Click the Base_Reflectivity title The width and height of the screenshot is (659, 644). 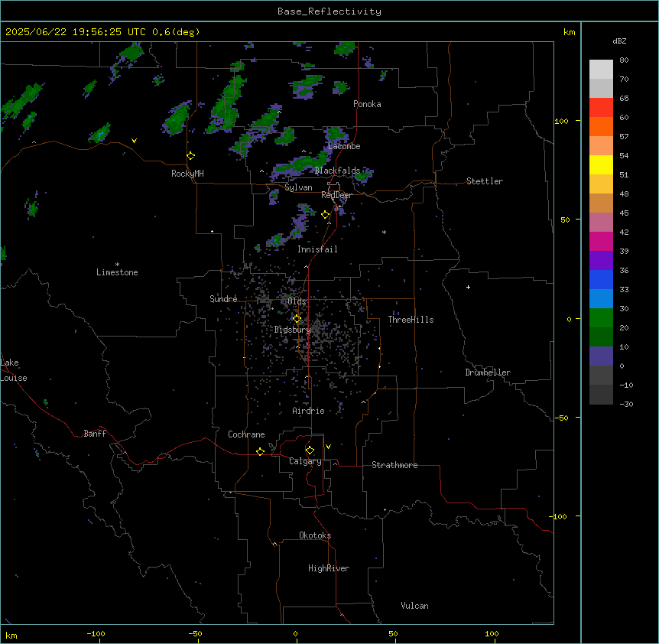pos(329,11)
